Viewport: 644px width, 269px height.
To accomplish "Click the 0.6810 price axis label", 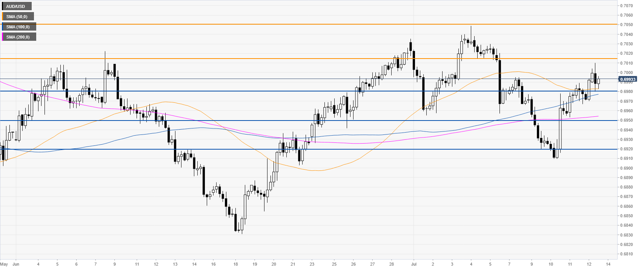I will [x=627, y=254].
